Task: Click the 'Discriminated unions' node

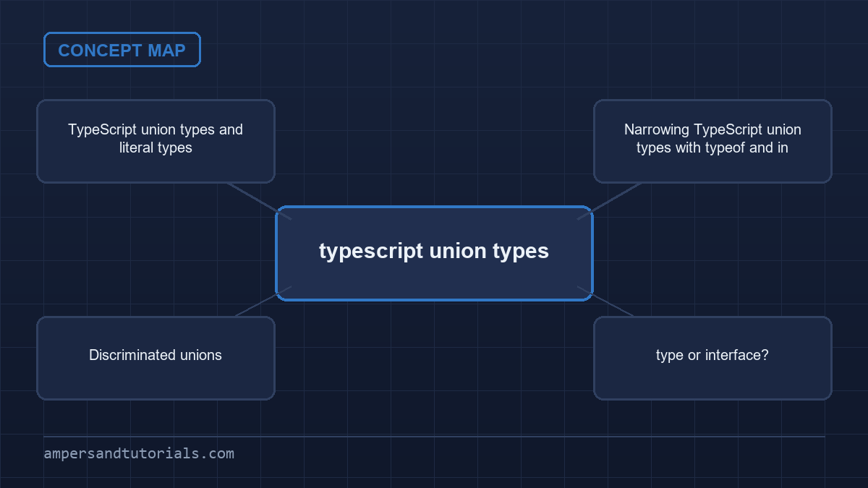Action: click(156, 358)
